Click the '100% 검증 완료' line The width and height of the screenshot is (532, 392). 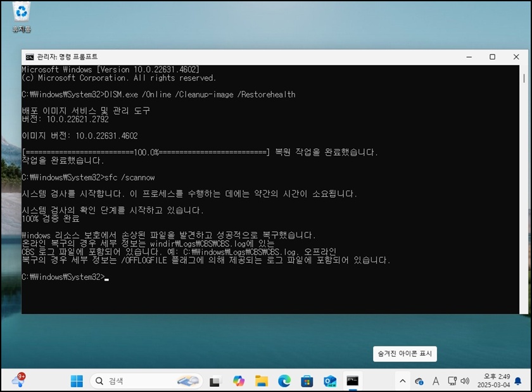coord(51,219)
